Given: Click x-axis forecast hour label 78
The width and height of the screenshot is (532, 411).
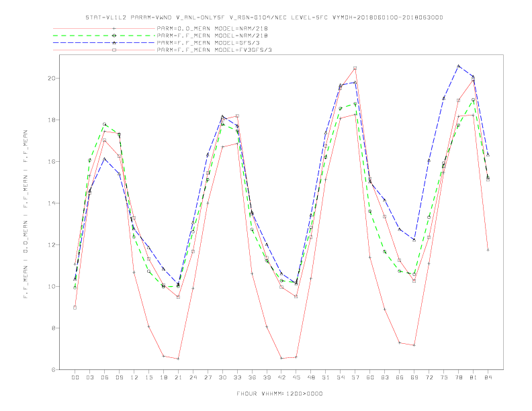Looking at the screenshot, I should (x=458, y=377).
